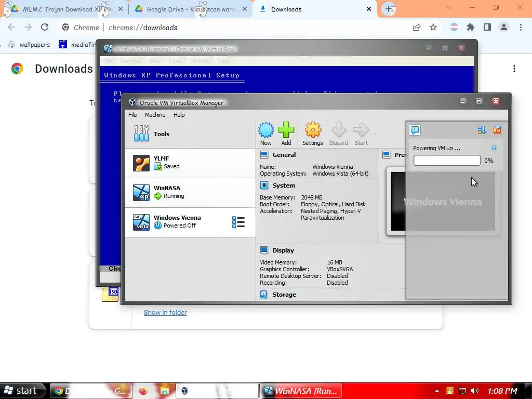The width and height of the screenshot is (532, 399).
Task: Reload the Downloads page
Action: [x=45, y=27]
